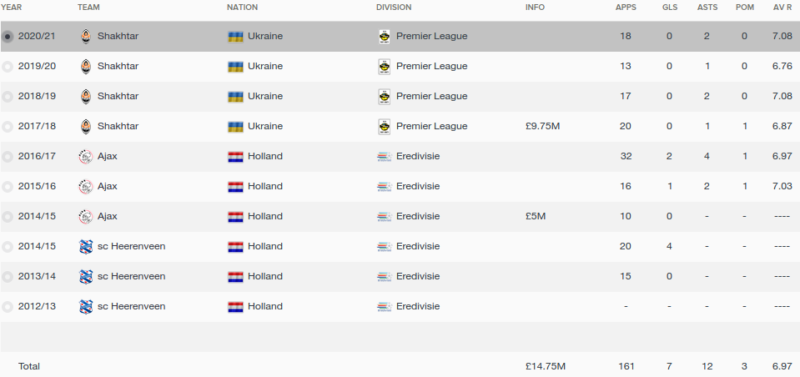Sort table by YEAR column header

(11, 7)
